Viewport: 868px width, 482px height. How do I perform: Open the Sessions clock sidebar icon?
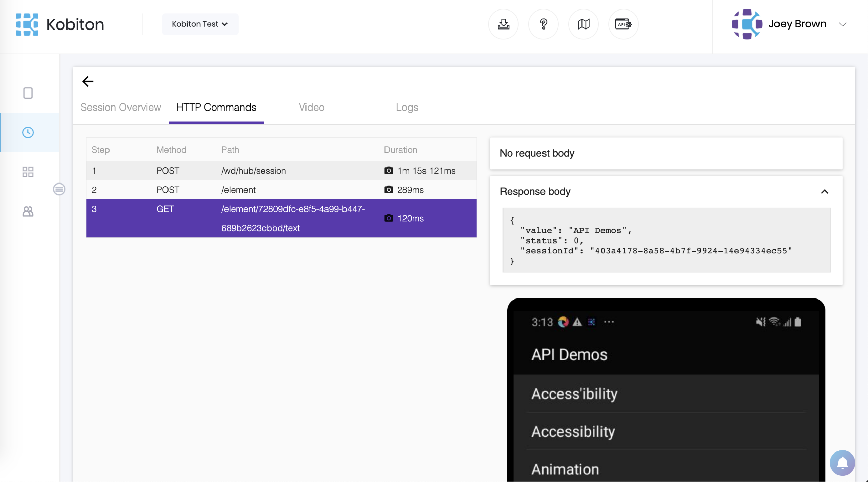(28, 132)
